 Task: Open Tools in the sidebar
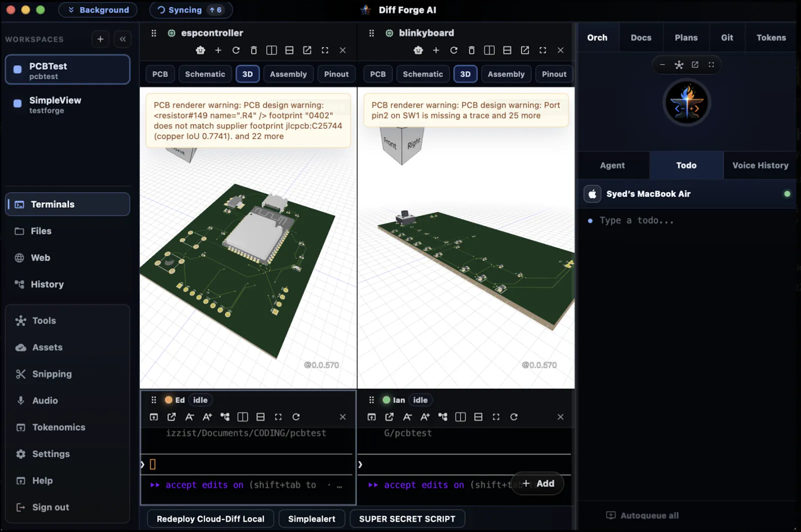(x=68, y=321)
